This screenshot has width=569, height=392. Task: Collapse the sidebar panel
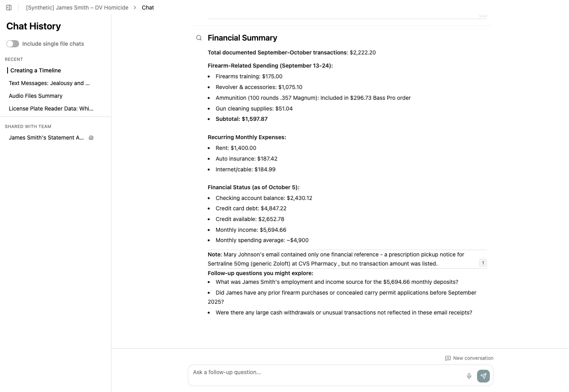pyautogui.click(x=8, y=7)
